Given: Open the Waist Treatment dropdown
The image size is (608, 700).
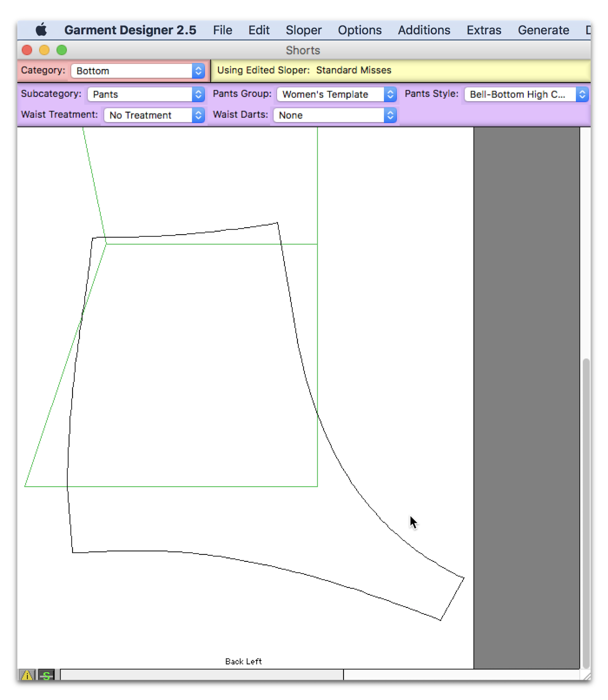Looking at the screenshot, I should [154, 115].
